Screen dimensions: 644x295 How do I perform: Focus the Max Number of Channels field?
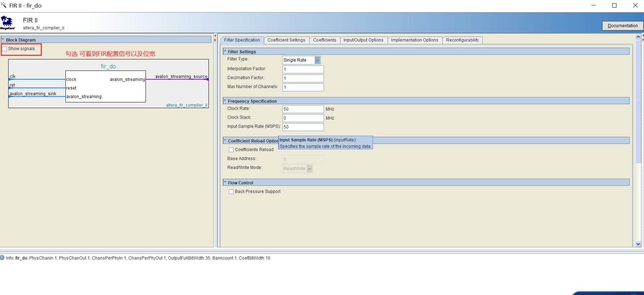pos(303,87)
